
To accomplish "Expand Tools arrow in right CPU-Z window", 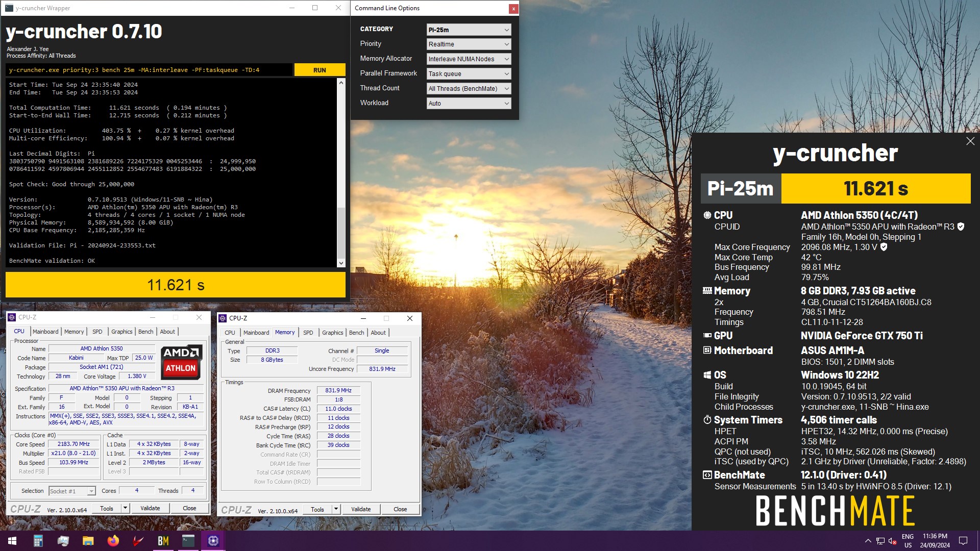I will pos(336,509).
